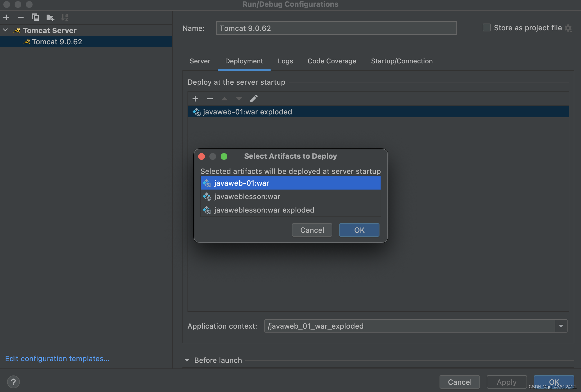Click the copy run configuration icon
This screenshot has width=581, height=392.
click(x=35, y=17)
